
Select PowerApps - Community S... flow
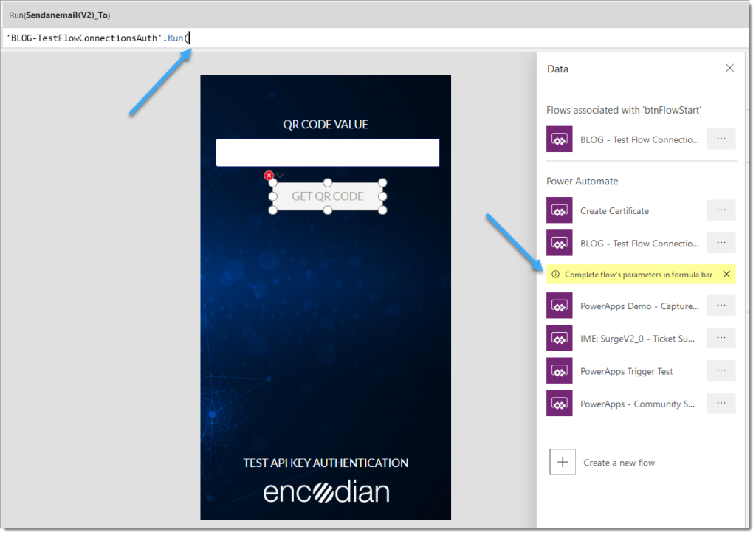point(637,404)
